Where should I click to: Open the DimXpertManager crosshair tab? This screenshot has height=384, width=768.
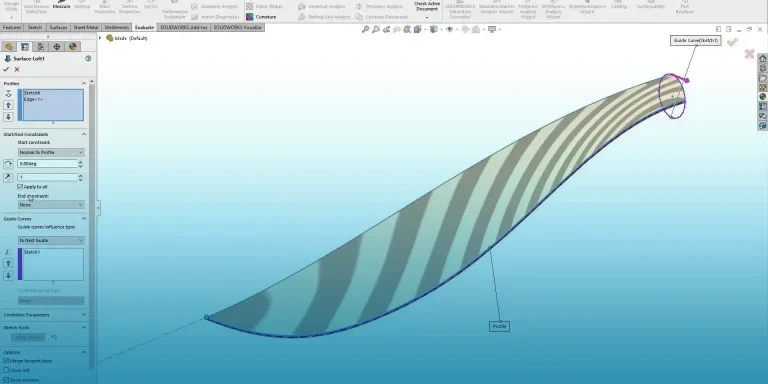(x=57, y=47)
